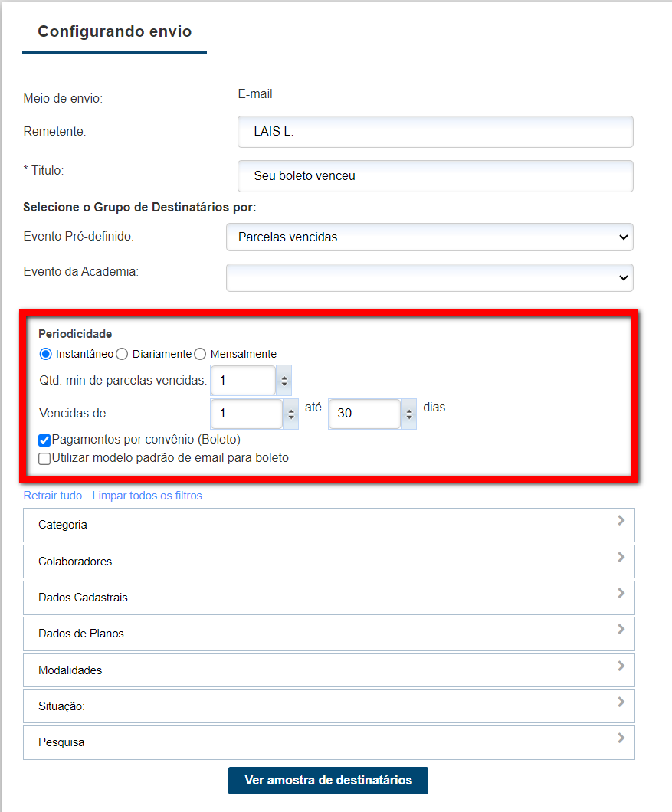Enable Utilizar modelo padrão de email

[x=45, y=459]
